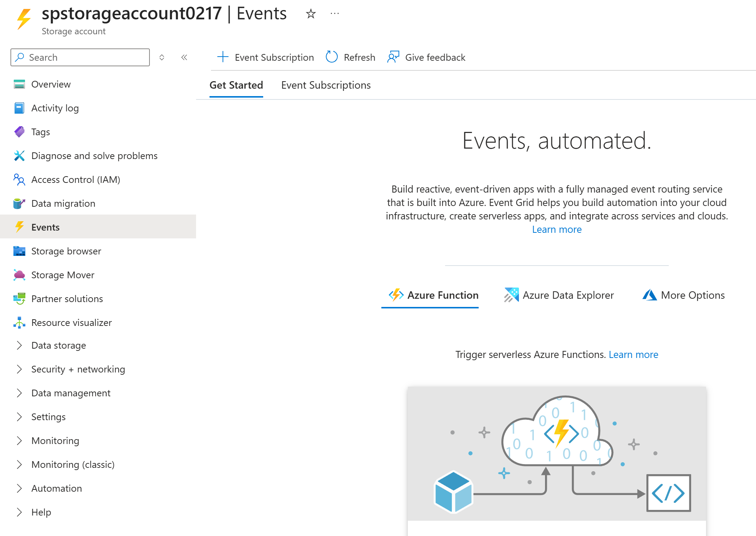
Task: Toggle expand/collapse all menu groups arrow
Action: pyautogui.click(x=162, y=57)
